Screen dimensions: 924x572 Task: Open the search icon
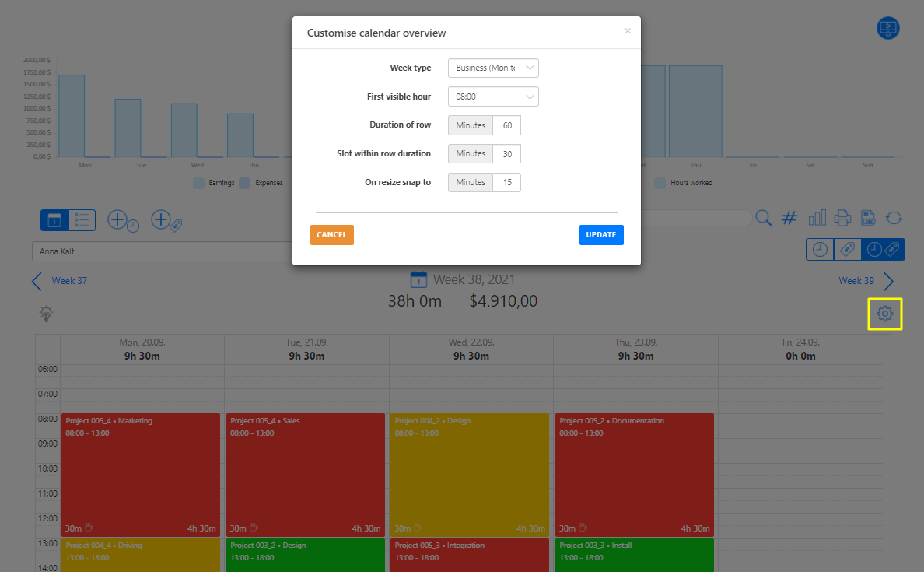(763, 219)
